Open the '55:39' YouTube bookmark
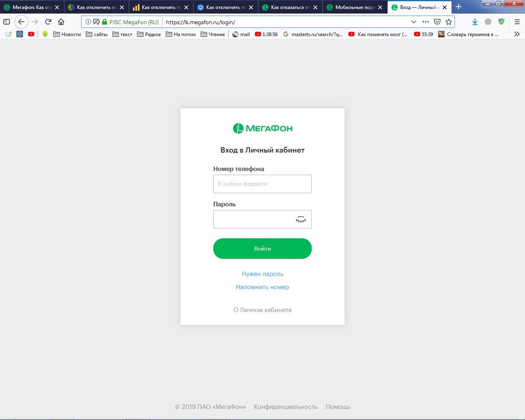This screenshot has height=420, width=525. [x=424, y=34]
